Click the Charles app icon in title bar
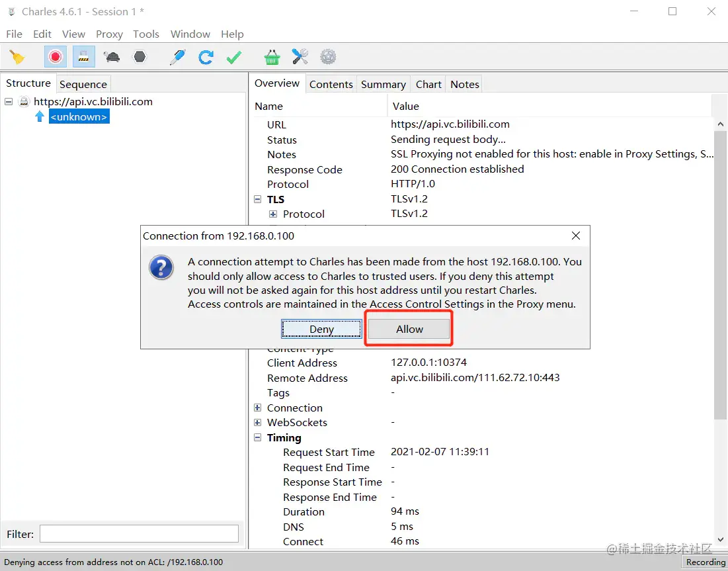 (11, 12)
